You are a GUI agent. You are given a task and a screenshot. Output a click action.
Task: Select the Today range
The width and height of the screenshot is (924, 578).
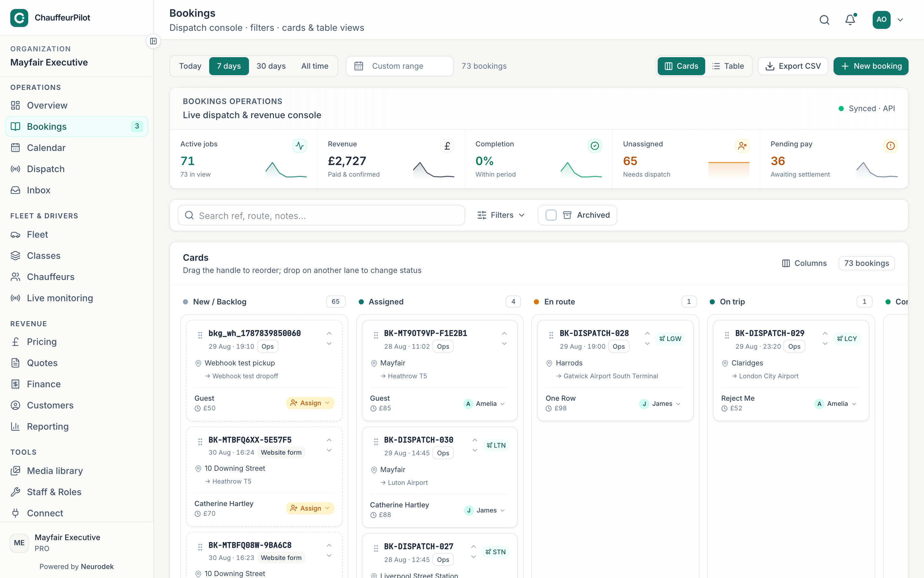pyautogui.click(x=190, y=66)
